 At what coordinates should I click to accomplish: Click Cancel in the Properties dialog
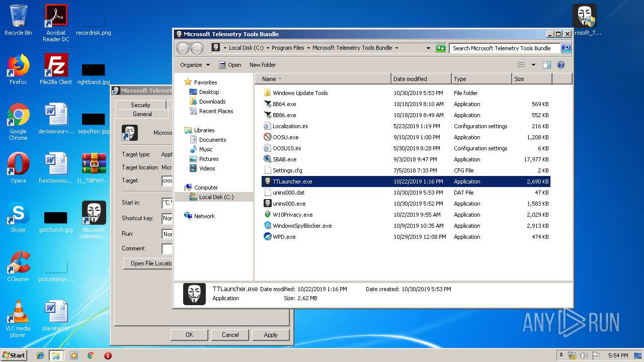coord(230,335)
